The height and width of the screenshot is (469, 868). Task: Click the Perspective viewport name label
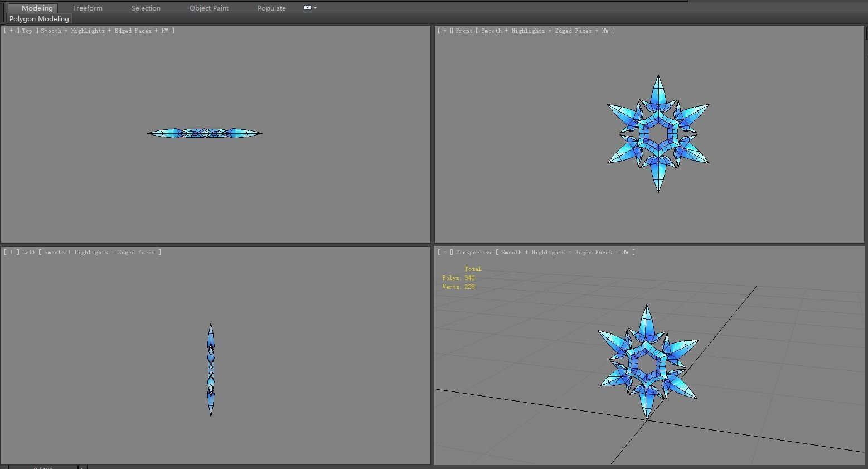[x=474, y=252]
